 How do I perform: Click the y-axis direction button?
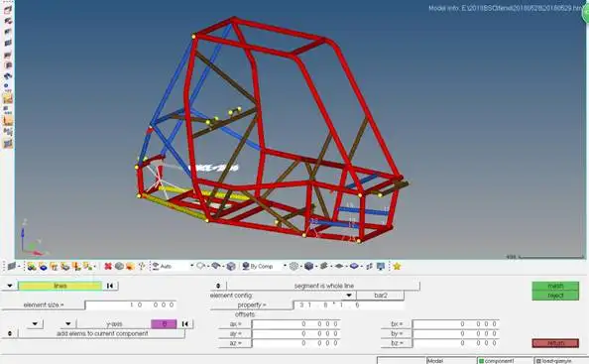click(114, 323)
